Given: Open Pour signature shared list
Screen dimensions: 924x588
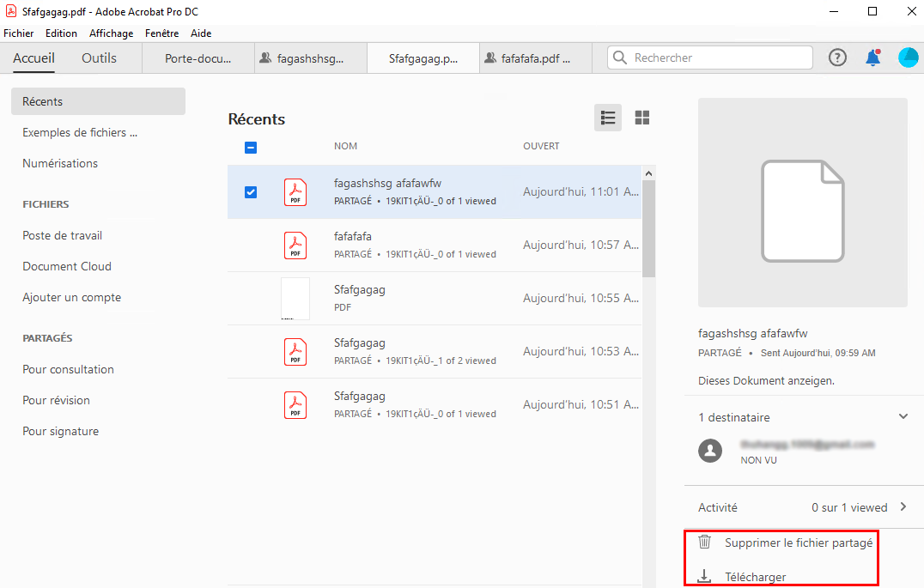Looking at the screenshot, I should pos(61,431).
